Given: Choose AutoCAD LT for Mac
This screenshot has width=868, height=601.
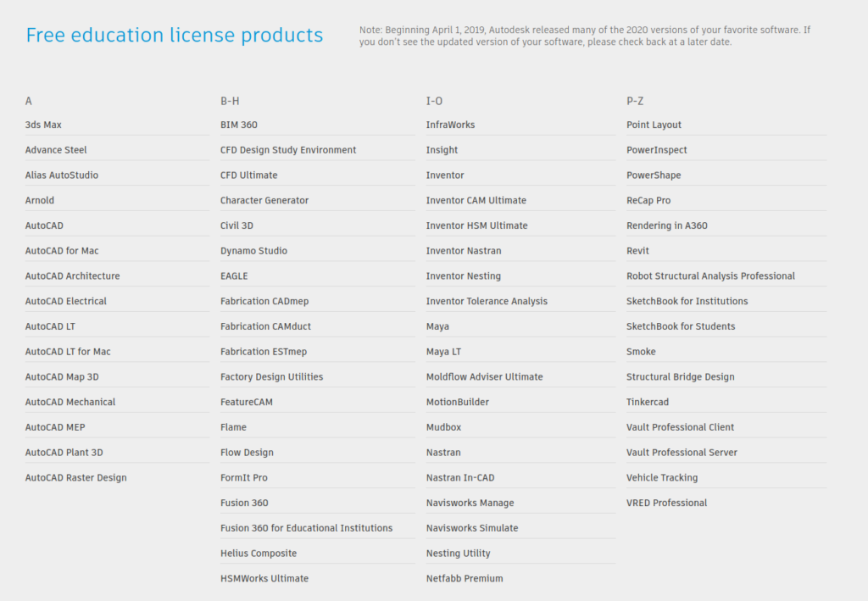Looking at the screenshot, I should point(68,352).
